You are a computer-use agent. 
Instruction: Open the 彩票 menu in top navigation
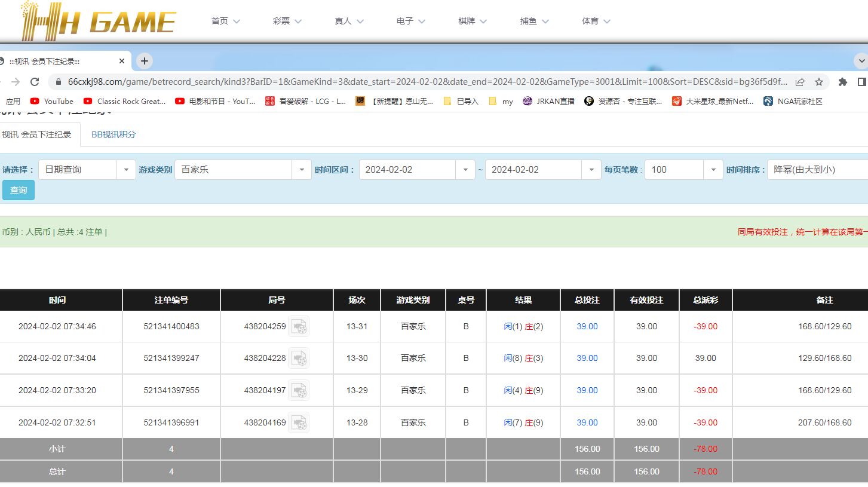pyautogui.click(x=287, y=21)
